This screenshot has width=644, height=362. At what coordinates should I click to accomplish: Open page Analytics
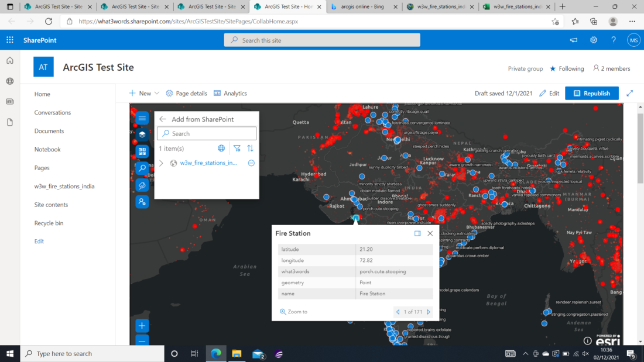click(231, 94)
